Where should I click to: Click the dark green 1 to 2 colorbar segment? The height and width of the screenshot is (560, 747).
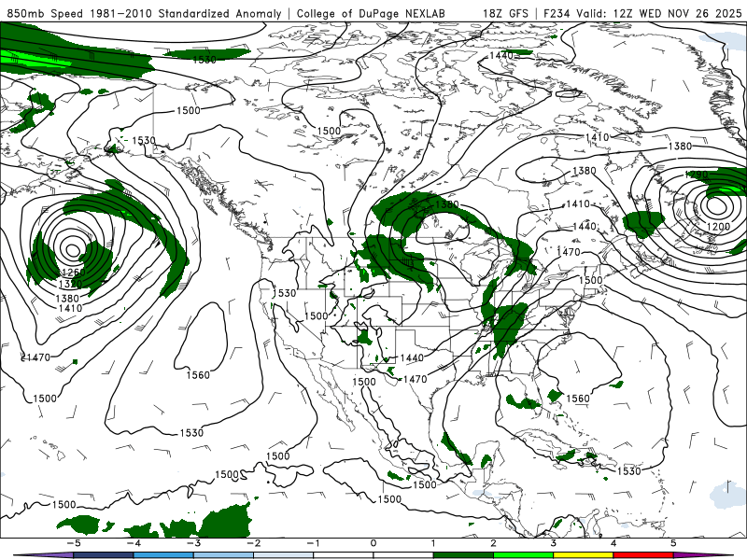(463, 555)
